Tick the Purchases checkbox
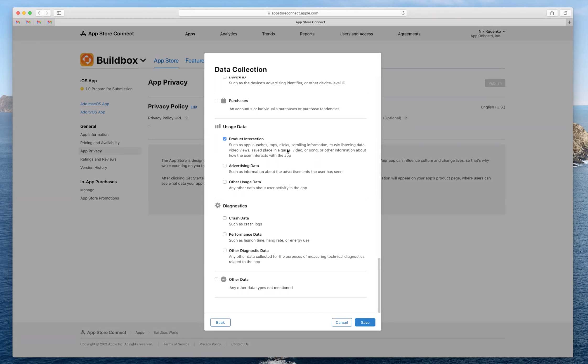 click(216, 101)
